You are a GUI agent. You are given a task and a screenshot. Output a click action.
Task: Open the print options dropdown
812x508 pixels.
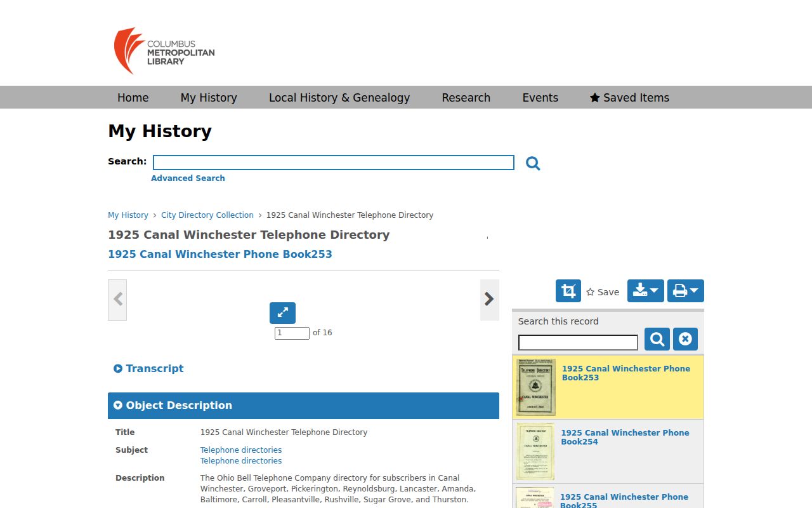click(686, 291)
